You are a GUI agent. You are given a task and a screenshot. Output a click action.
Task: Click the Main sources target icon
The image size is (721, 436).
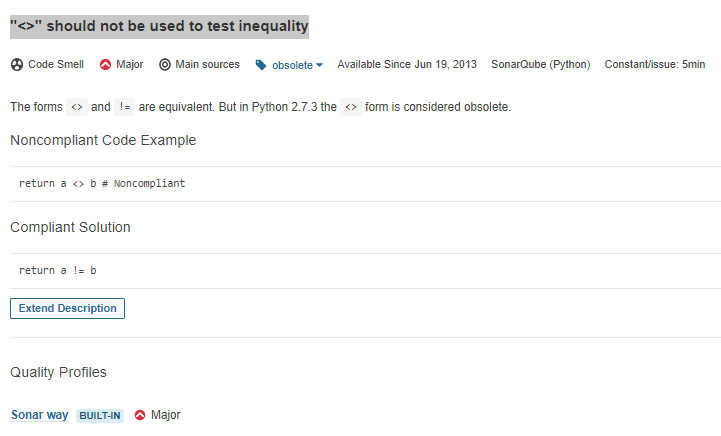point(165,65)
